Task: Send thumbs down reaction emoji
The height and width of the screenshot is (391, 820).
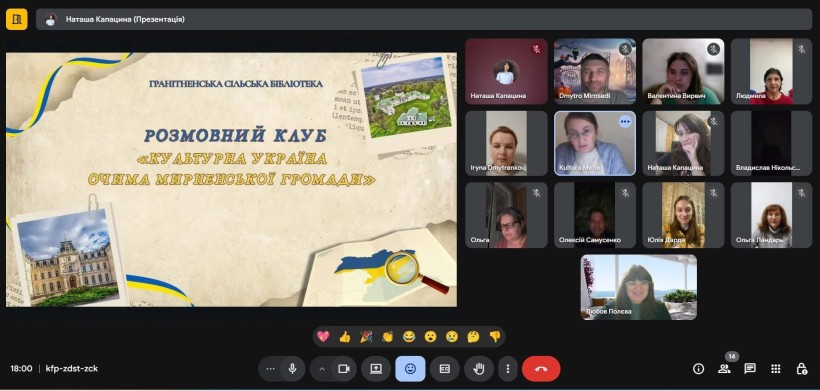Action: tap(495, 337)
